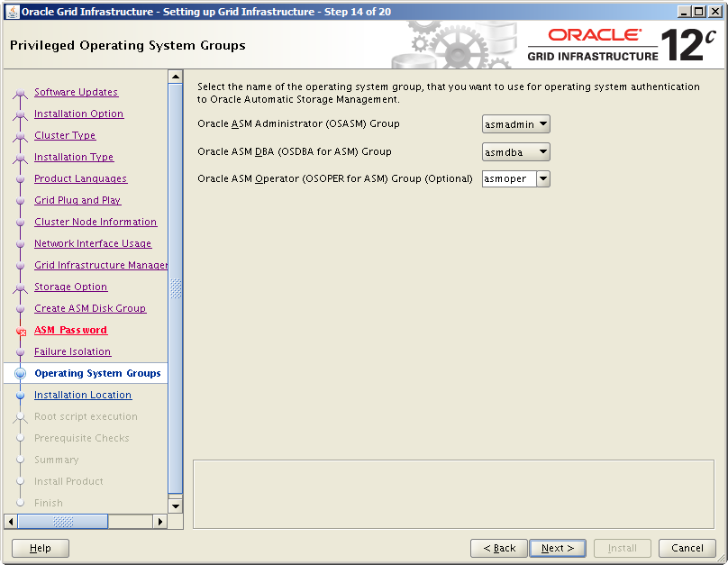
Task: Click the Oracle ASM Operator Group label
Action: point(335,178)
